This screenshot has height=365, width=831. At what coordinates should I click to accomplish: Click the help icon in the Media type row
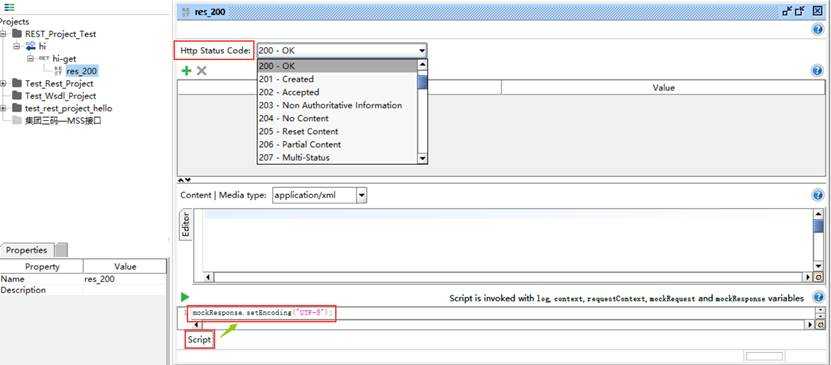pos(818,195)
